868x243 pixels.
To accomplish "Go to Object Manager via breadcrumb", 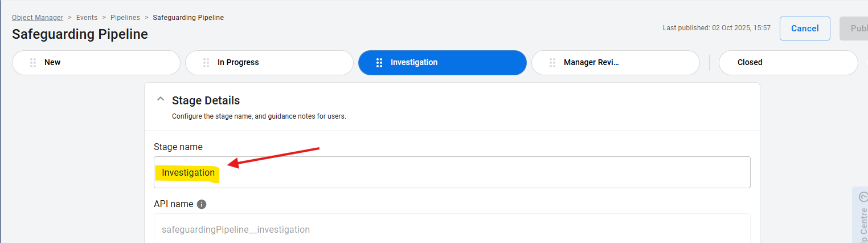I will pyautogui.click(x=38, y=18).
